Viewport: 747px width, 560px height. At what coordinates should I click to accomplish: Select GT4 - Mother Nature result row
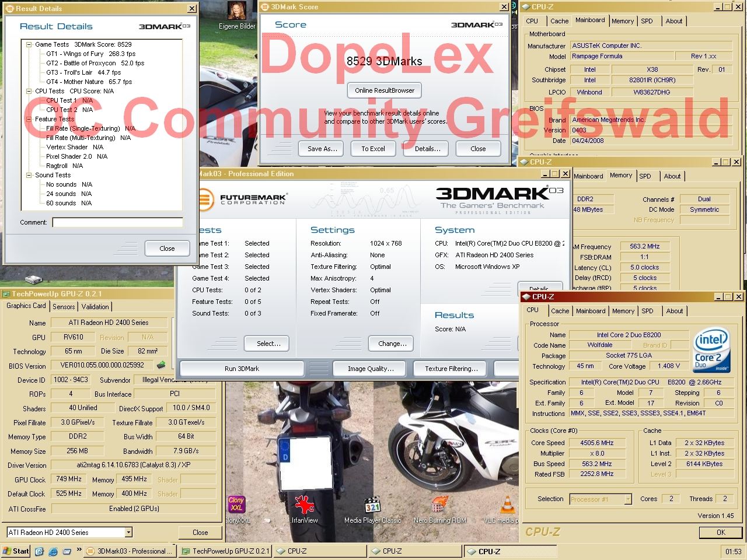[89, 82]
